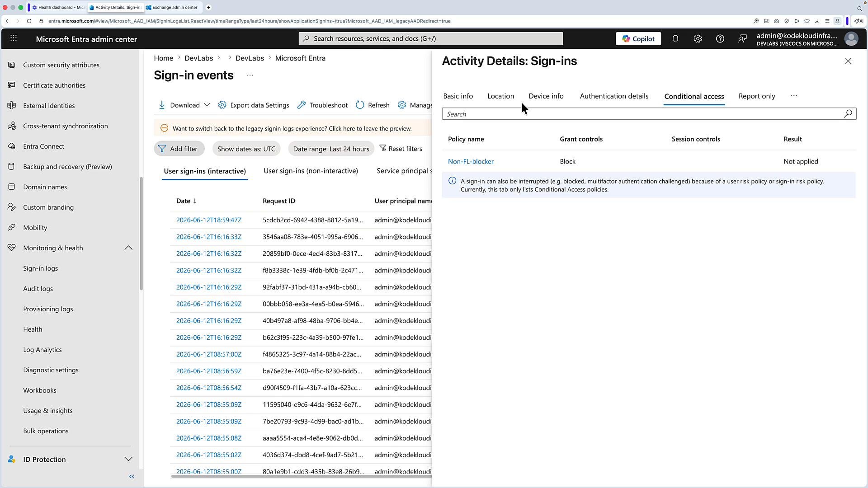868x488 pixels.
Task: Open sign-in dated 2026-06-12T18:59:47Z
Action: 209,220
